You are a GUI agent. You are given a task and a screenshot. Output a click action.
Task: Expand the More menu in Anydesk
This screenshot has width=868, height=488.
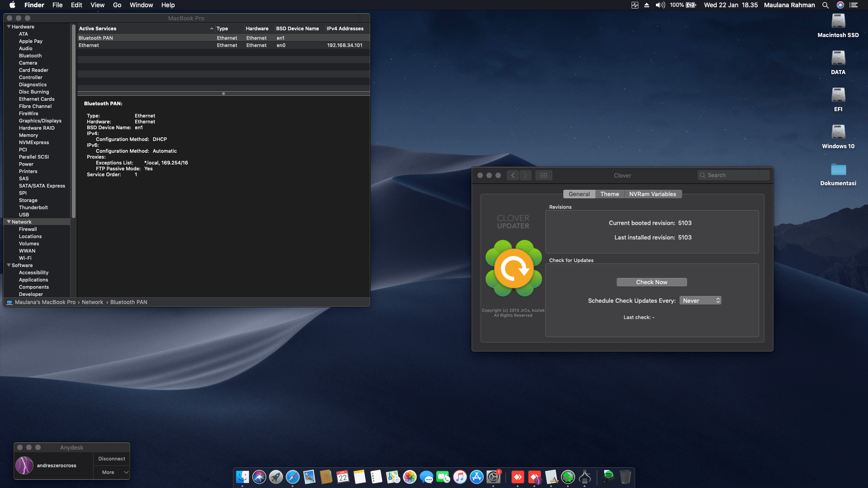[111, 472]
